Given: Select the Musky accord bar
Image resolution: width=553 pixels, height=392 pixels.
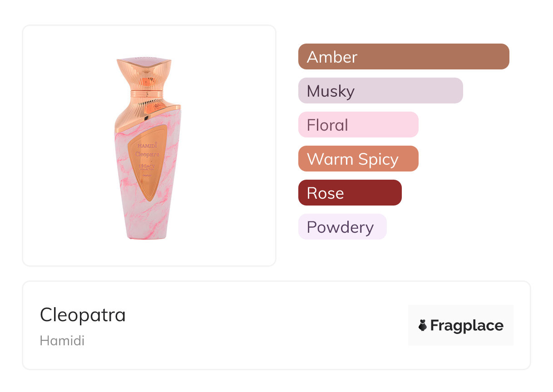Looking at the screenshot, I should tap(380, 91).
